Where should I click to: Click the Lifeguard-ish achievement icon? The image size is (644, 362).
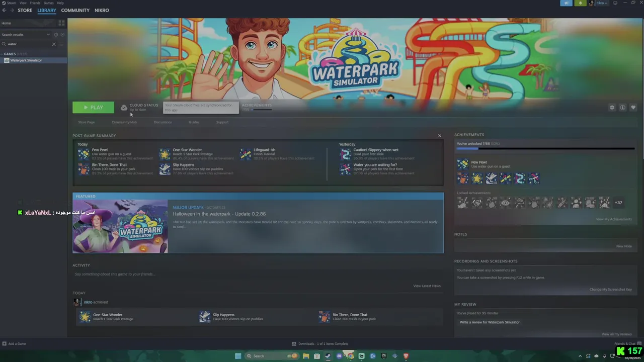point(245,154)
